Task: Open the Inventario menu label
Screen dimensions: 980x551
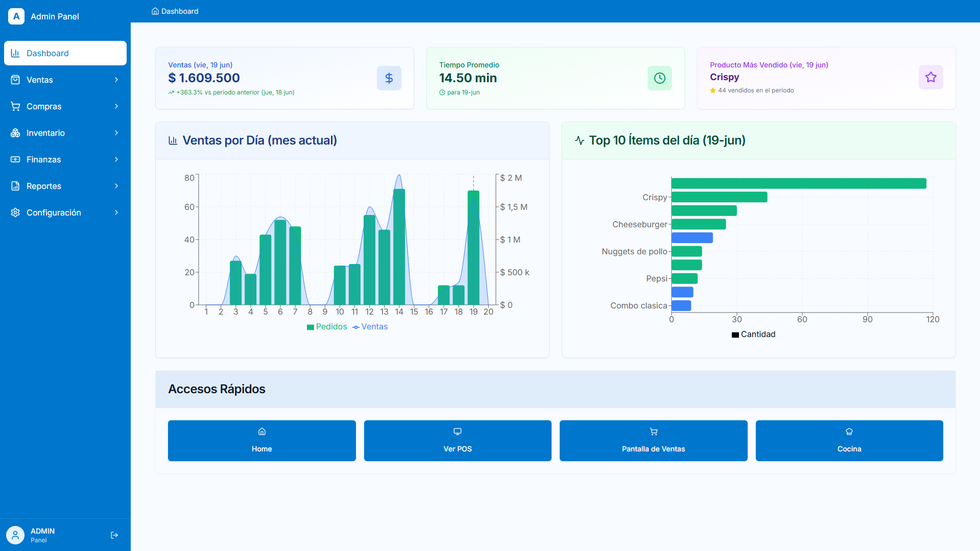Action: 45,133
